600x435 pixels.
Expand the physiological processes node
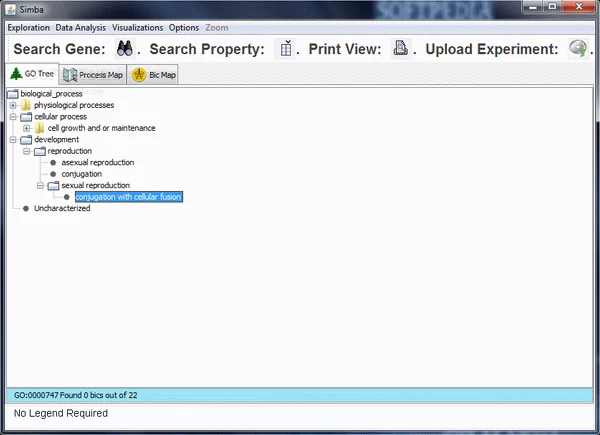point(13,105)
